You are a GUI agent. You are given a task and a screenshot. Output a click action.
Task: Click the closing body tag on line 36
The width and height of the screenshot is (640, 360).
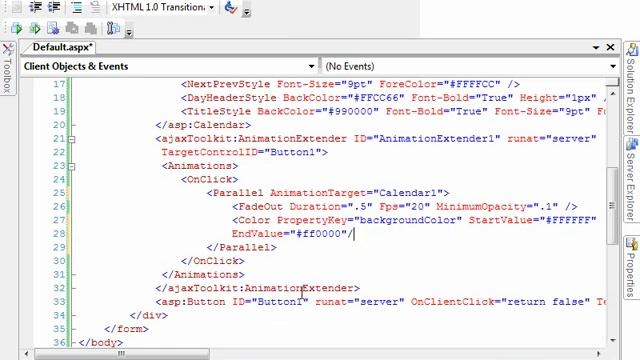(100, 342)
